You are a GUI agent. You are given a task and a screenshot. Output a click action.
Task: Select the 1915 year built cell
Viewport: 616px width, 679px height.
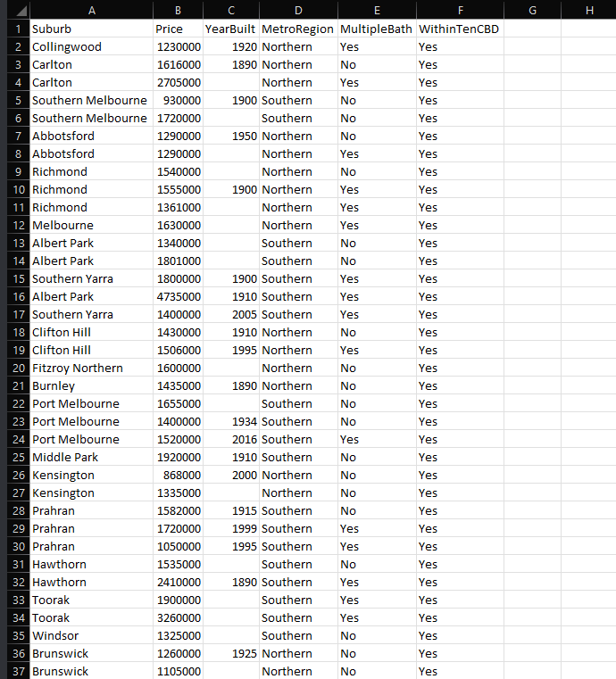[x=231, y=510]
